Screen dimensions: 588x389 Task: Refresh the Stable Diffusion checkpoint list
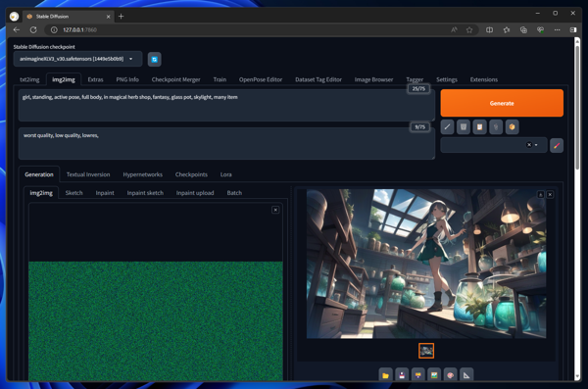coord(154,59)
